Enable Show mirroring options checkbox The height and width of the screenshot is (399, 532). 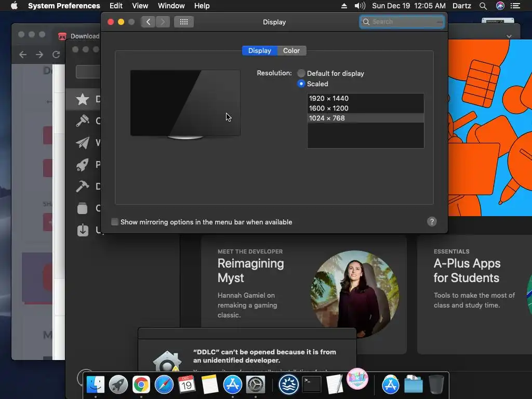[115, 222]
